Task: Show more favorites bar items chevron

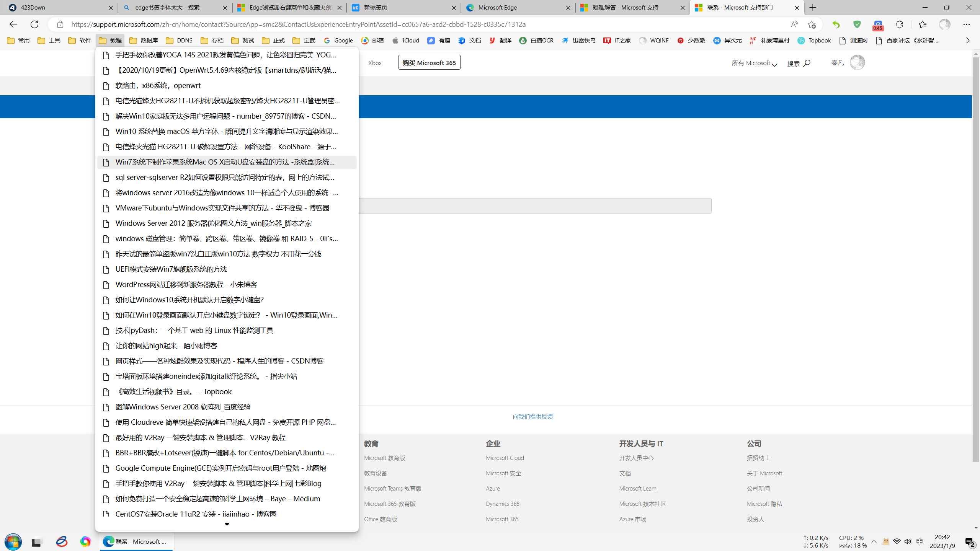Action: point(968,41)
